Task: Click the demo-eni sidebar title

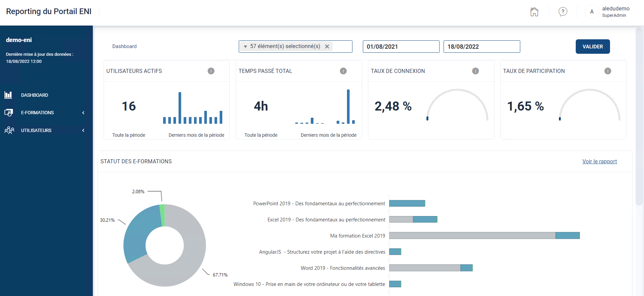Action: [x=19, y=40]
